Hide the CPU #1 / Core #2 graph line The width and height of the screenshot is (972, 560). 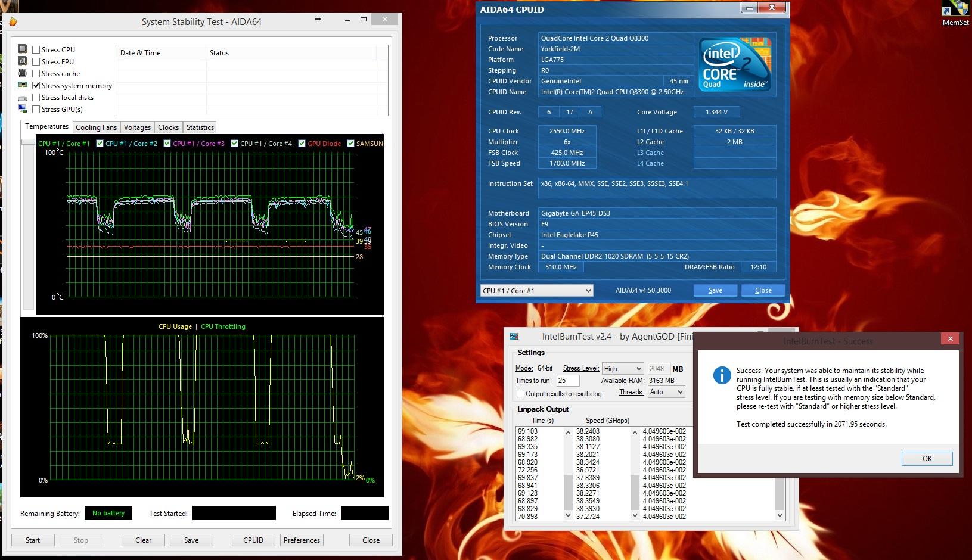(x=100, y=144)
